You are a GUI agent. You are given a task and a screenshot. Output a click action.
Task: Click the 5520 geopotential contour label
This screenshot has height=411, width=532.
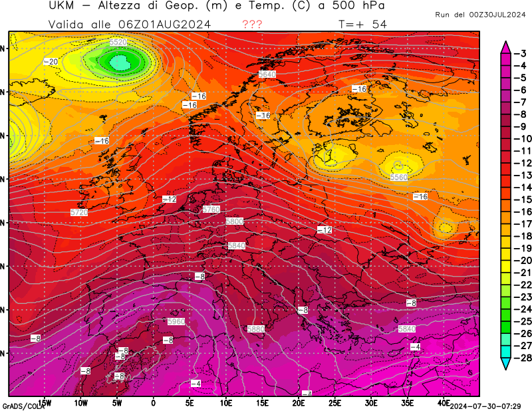pos(118,42)
